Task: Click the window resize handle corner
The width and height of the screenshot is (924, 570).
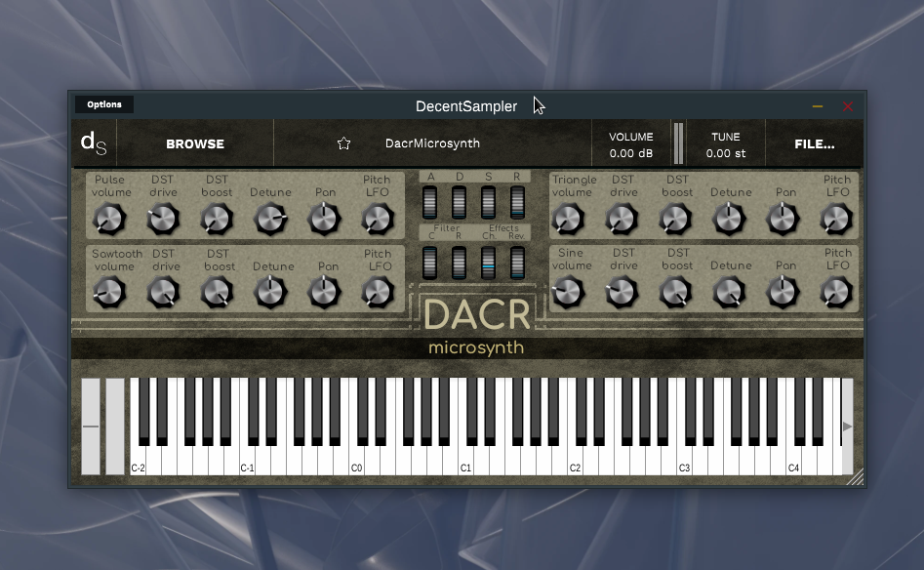Action: pyautogui.click(x=856, y=477)
